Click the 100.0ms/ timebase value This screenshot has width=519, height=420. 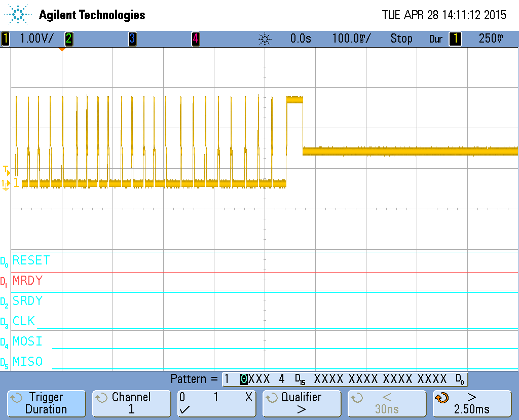point(351,39)
